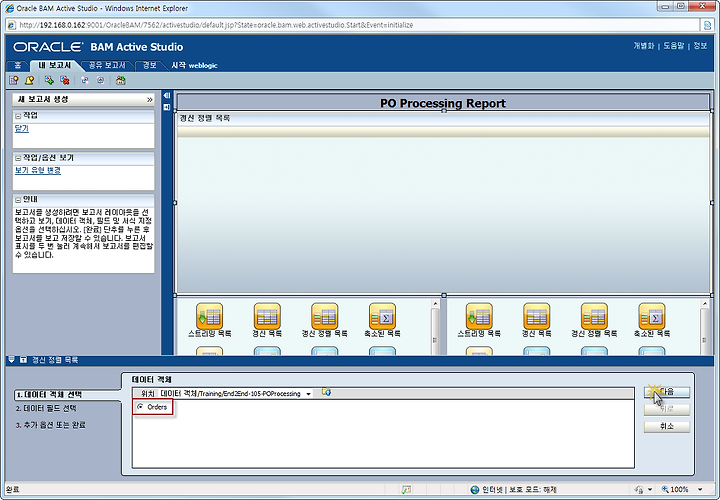
Task: Open the 100% zoom level dropdown
Action: 700,489
